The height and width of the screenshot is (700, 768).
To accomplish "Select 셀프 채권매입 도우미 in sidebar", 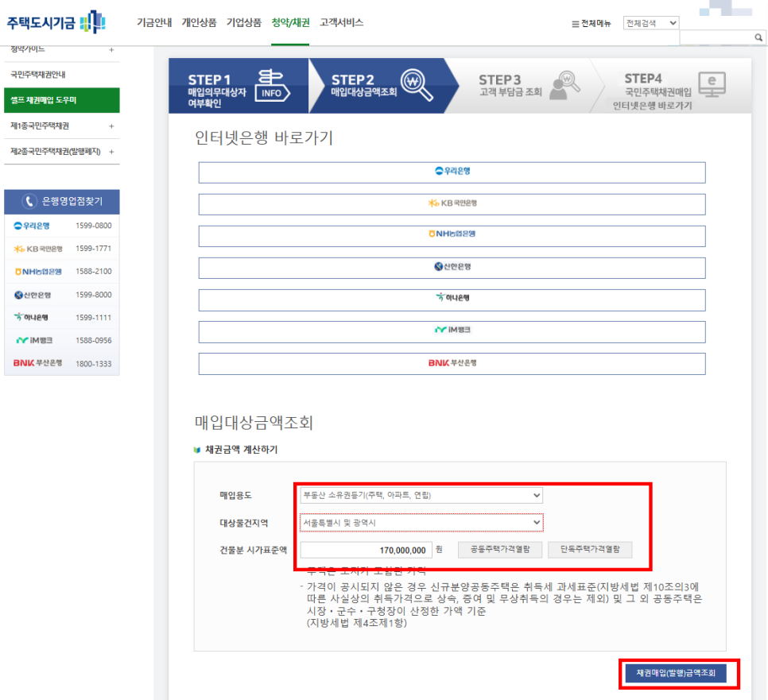I will coord(60,100).
